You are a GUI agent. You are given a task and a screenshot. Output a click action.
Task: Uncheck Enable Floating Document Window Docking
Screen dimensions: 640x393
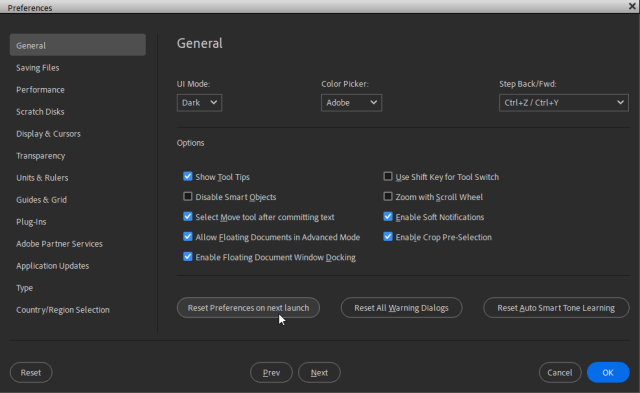click(188, 257)
